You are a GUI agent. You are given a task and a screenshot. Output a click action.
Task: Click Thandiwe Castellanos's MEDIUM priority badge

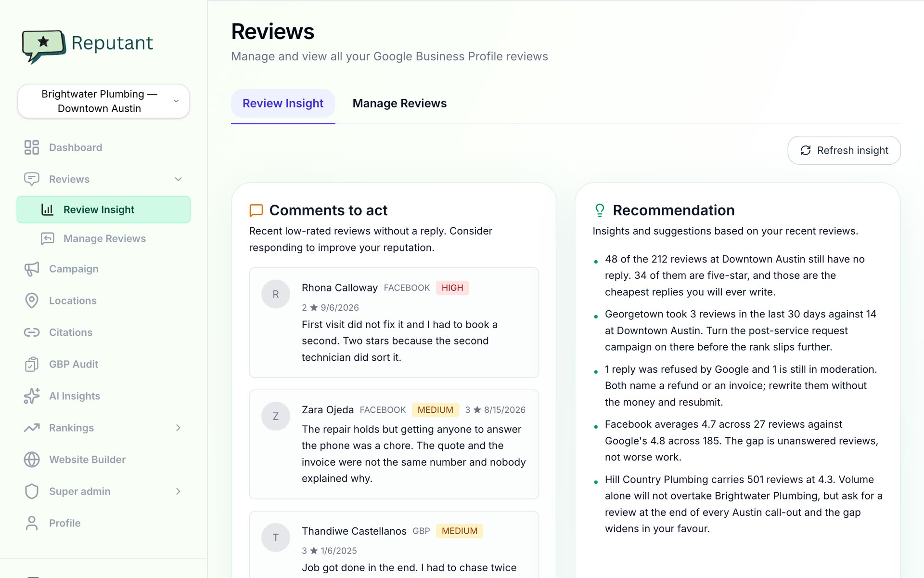[x=460, y=531]
